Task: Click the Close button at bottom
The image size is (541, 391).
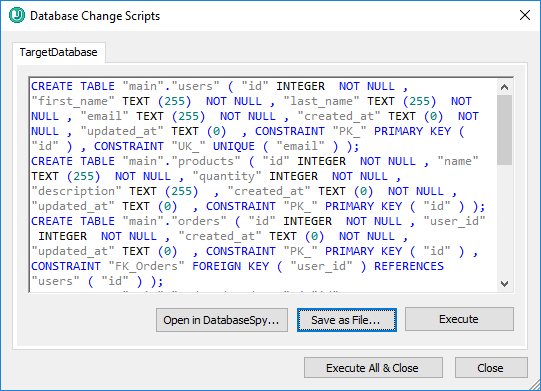Action: point(491,368)
